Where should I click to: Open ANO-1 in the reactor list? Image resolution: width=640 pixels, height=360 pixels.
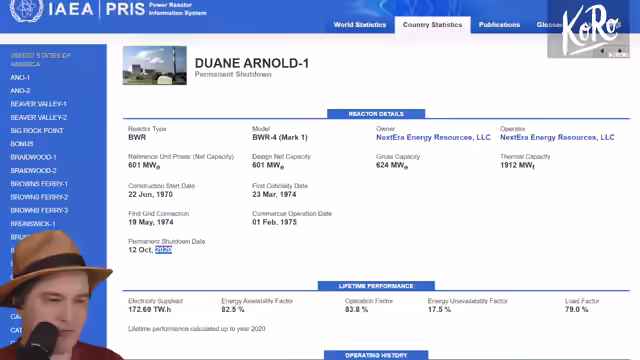[x=20, y=78]
